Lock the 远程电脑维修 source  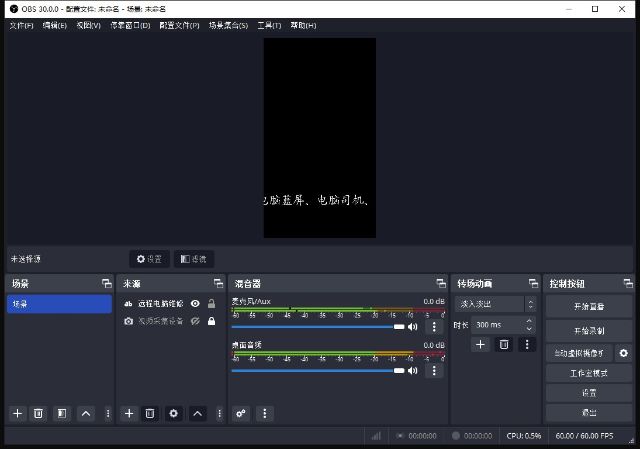(x=211, y=303)
